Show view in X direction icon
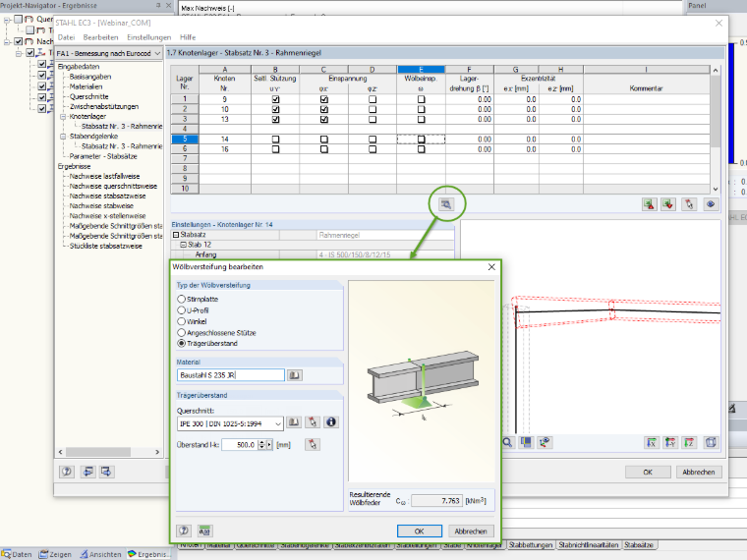747x560 pixels. pyautogui.click(x=652, y=443)
